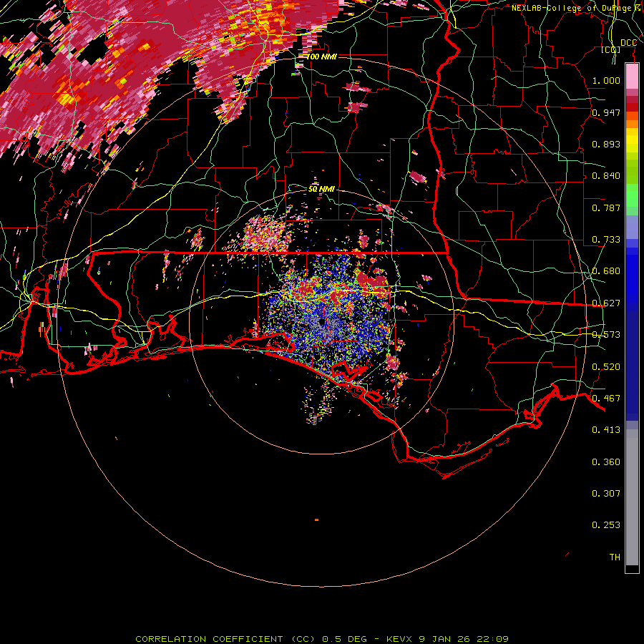Click the DCC label above the color scale
The height and width of the screenshot is (644, 644).
click(628, 43)
